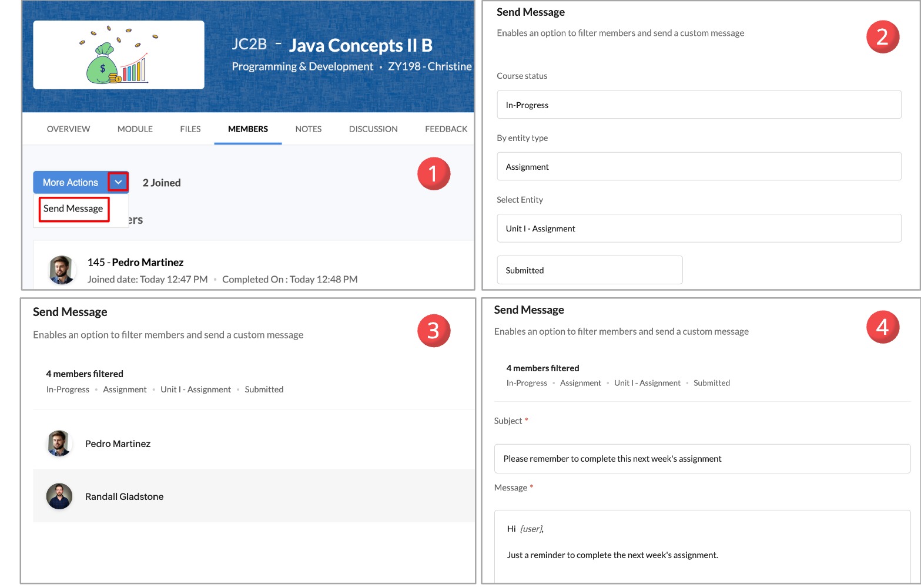Open the Notes tab
Image resolution: width=921 pixels, height=588 pixels.
point(308,129)
